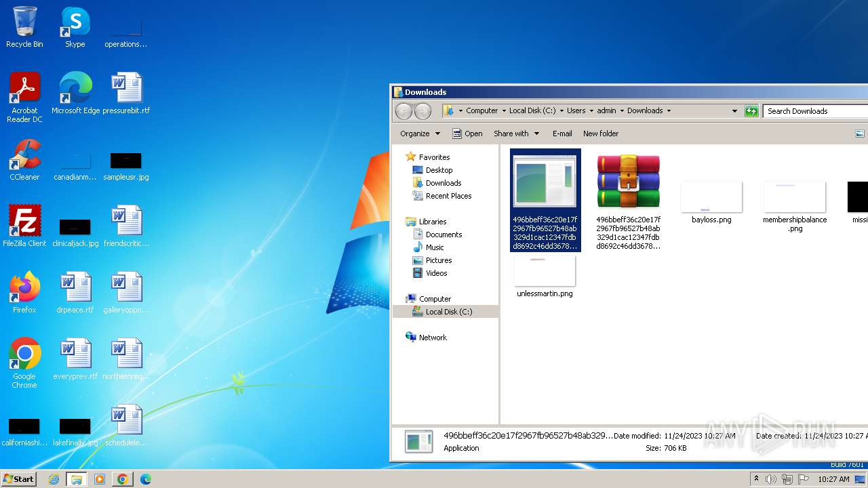
Task: Open Internet Explorer from taskbar
Action: [x=54, y=479]
